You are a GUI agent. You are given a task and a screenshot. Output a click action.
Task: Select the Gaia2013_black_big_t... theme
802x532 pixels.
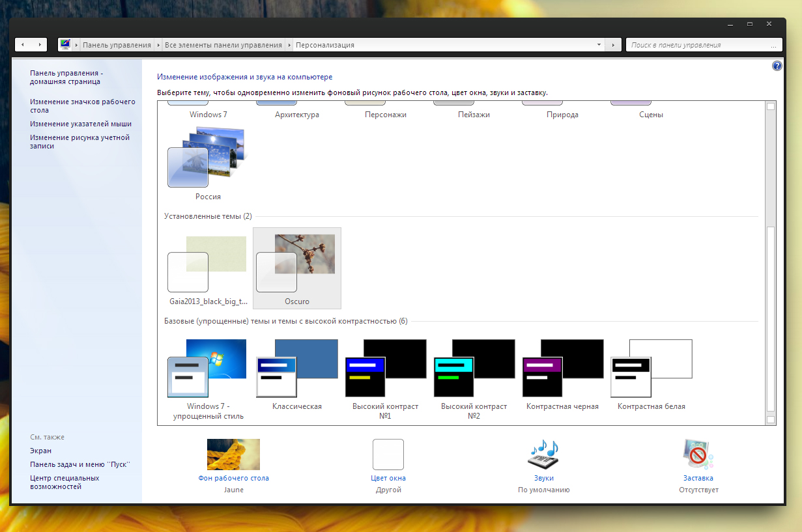(208, 269)
